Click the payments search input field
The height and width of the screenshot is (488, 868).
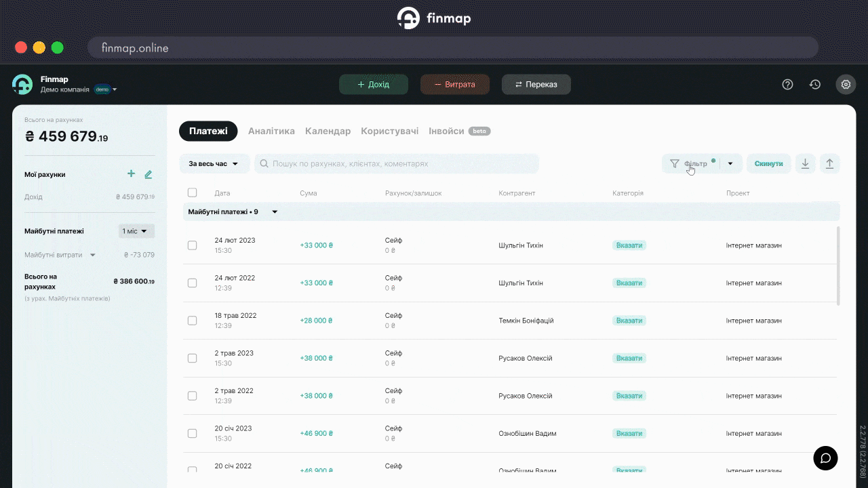tap(397, 163)
